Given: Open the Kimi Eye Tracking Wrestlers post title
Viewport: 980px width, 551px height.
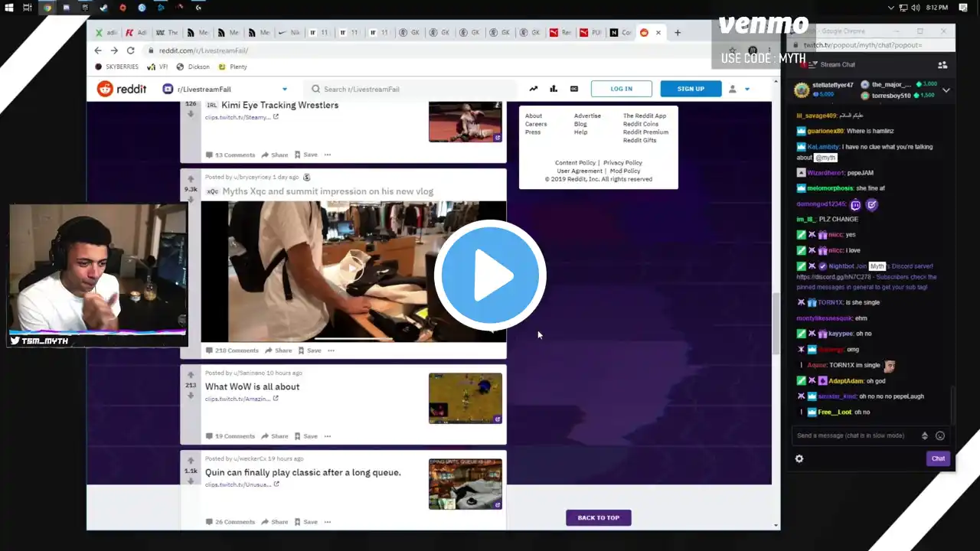Looking at the screenshot, I should 279,105.
